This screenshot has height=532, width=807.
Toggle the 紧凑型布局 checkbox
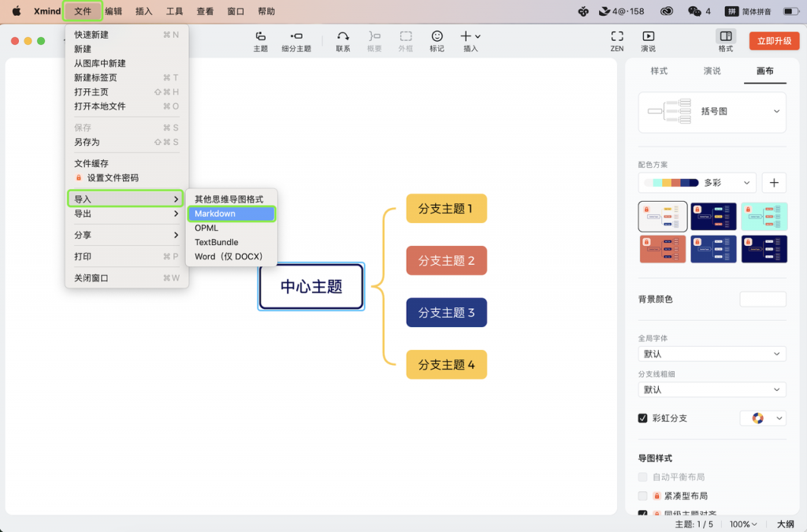click(642, 496)
